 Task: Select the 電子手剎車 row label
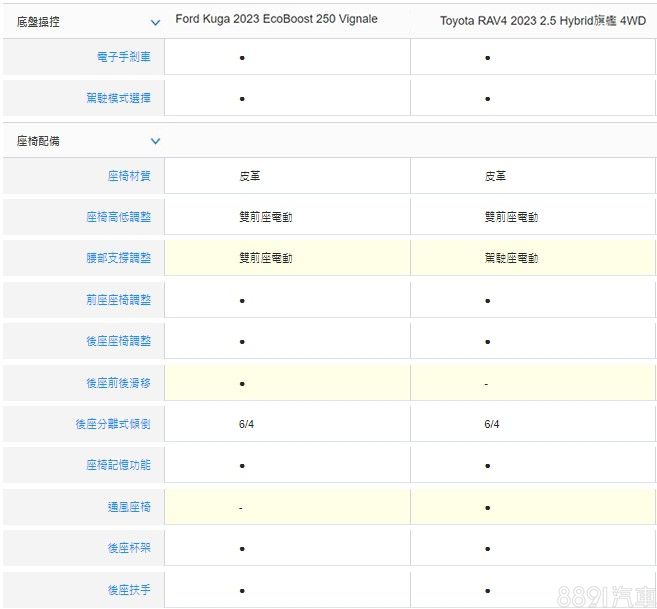click(x=123, y=57)
